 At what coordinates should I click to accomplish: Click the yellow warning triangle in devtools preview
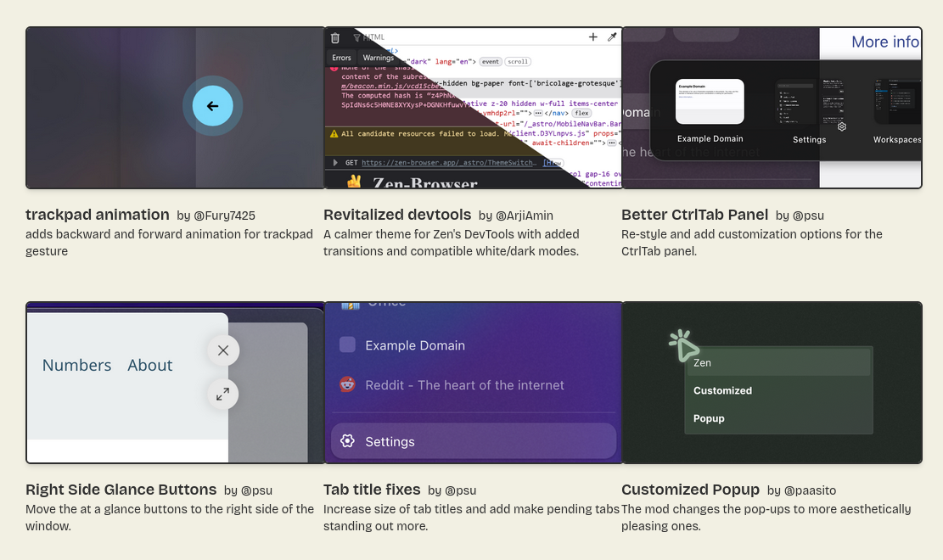(334, 133)
